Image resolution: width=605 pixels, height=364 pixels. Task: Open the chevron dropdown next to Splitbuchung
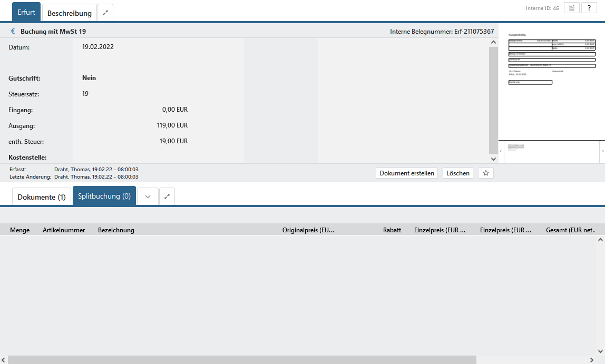pyautogui.click(x=148, y=196)
